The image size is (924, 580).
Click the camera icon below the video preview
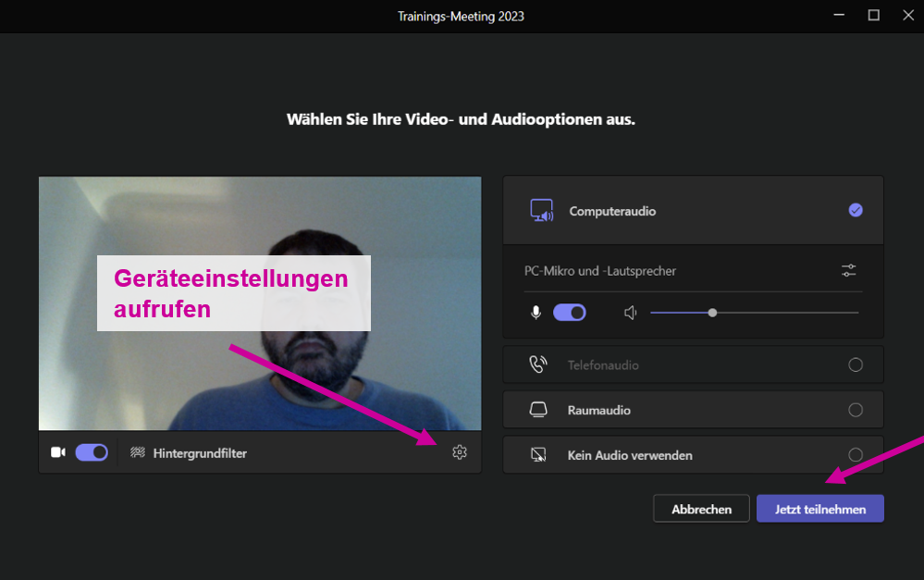57,452
